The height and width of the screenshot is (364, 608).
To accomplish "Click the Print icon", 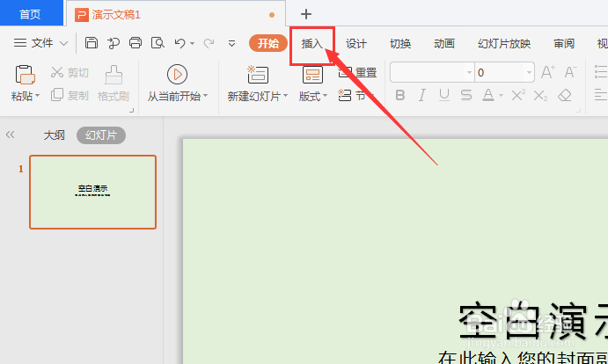I will [x=136, y=42].
